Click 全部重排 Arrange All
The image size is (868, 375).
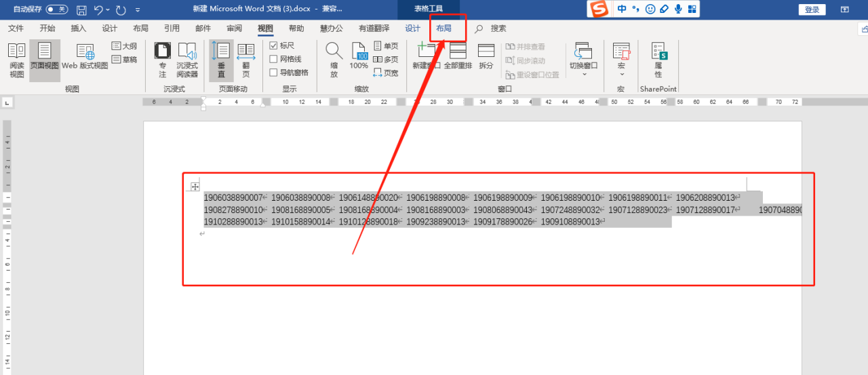click(x=458, y=57)
